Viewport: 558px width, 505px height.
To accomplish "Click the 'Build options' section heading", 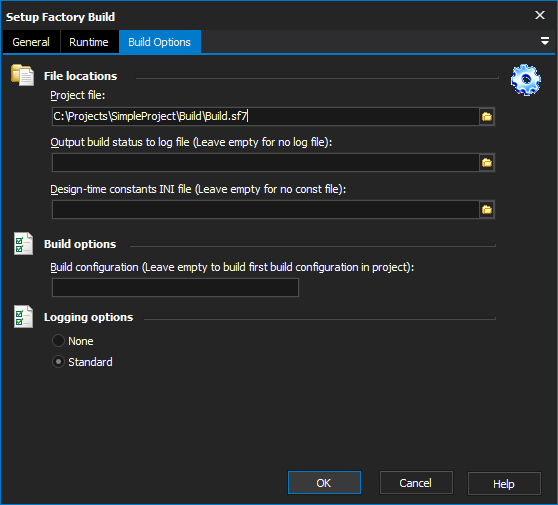I will [x=80, y=244].
